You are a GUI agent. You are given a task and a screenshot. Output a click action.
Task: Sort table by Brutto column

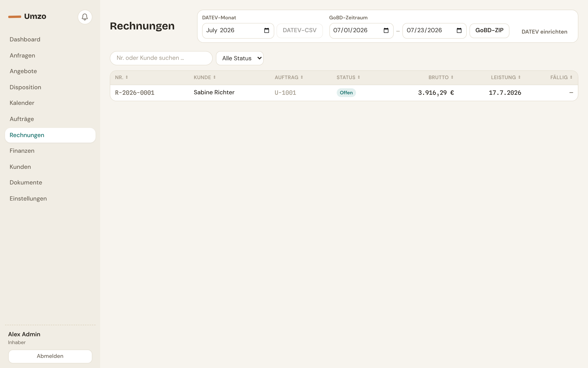441,78
